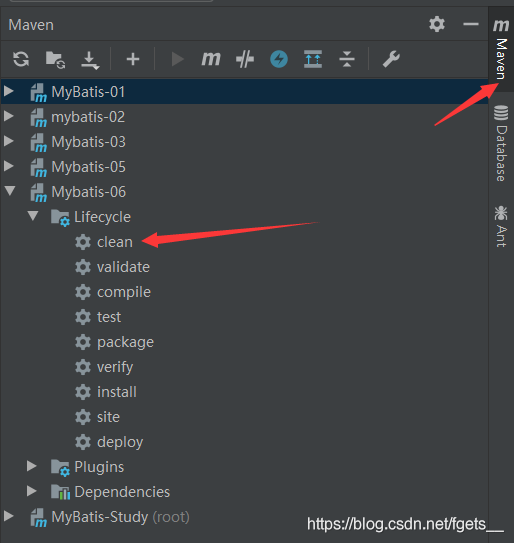Select MyBatis-Study (root) project label
Image resolution: width=514 pixels, height=543 pixels.
[120, 517]
